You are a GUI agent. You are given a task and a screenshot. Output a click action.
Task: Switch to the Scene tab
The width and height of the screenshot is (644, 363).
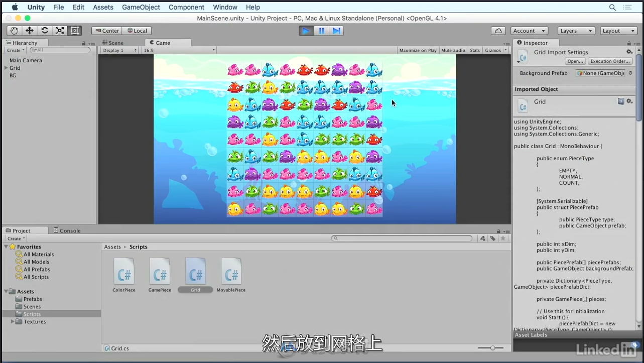pos(113,43)
